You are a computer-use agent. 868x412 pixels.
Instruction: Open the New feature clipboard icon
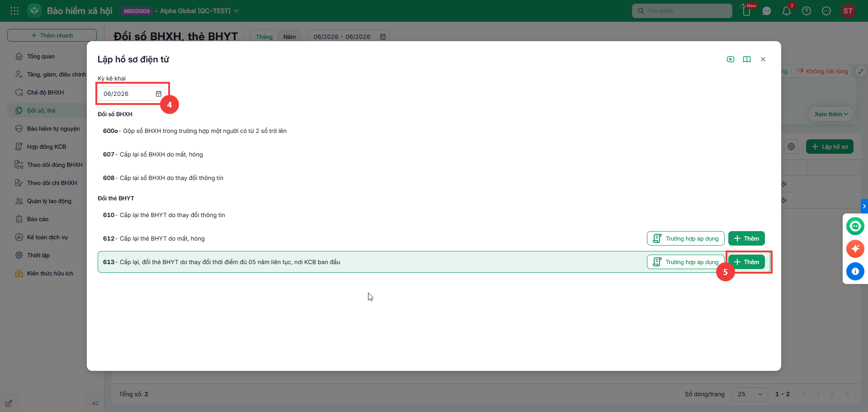(747, 10)
